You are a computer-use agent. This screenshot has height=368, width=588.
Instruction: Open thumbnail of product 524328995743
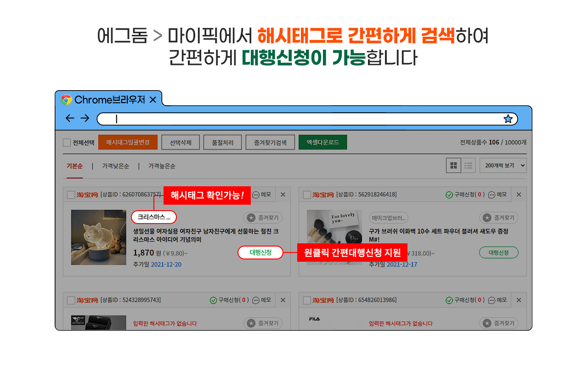98,322
